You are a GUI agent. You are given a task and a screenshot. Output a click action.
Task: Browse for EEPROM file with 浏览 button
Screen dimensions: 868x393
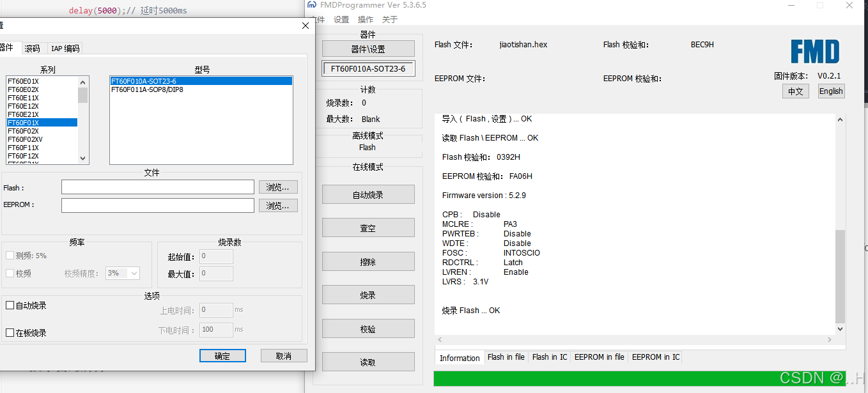(278, 205)
